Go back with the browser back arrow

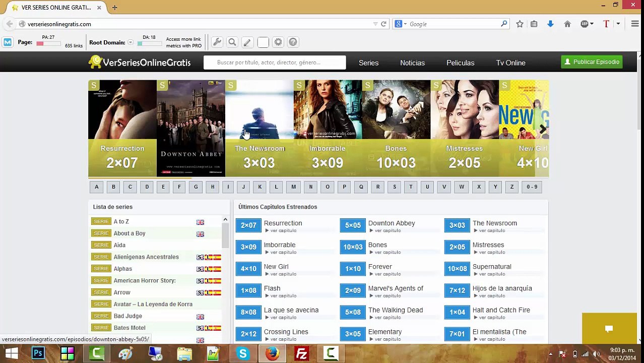tap(10, 24)
